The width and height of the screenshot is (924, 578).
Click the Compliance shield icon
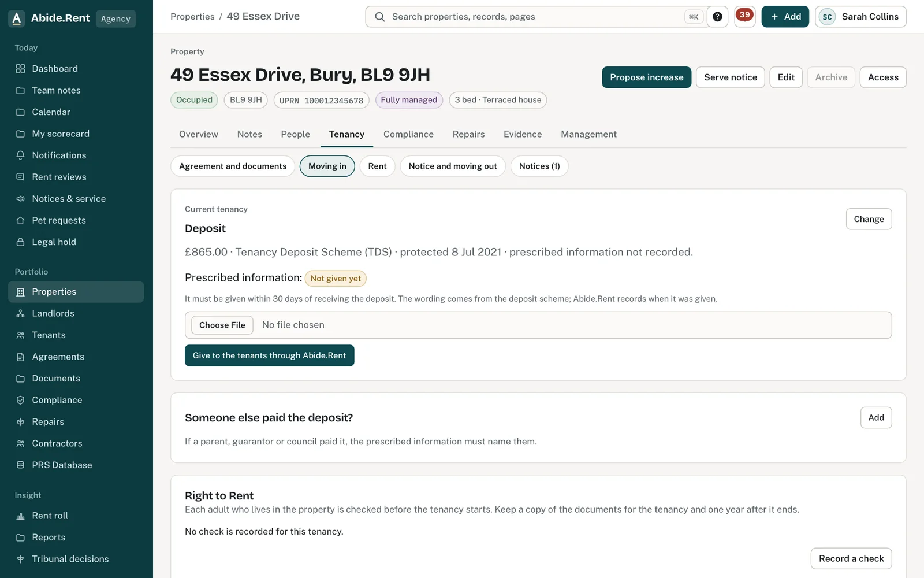(20, 400)
